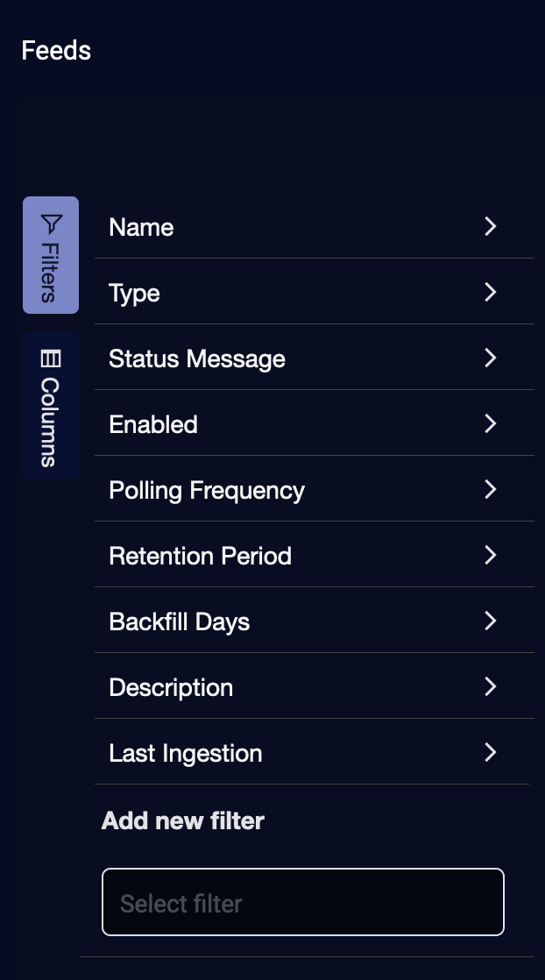The width and height of the screenshot is (545, 980).
Task: Open the Polling Frequency chevron
Action: click(490, 490)
